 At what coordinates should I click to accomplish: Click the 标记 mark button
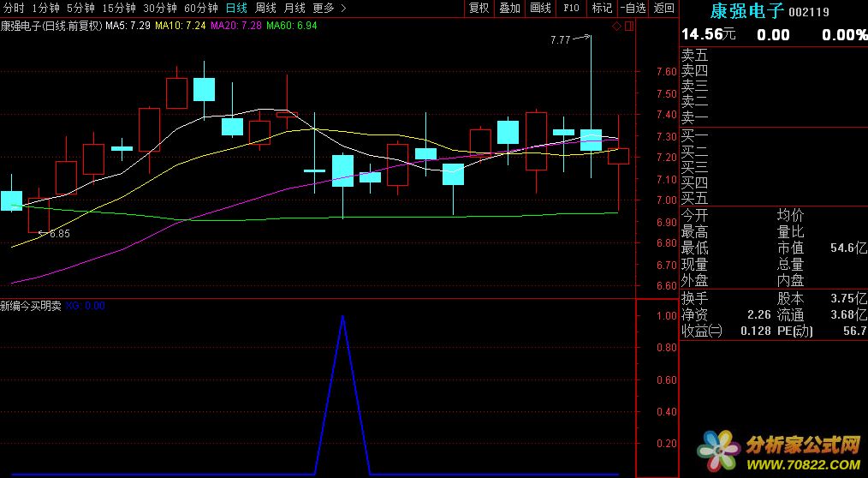603,8
